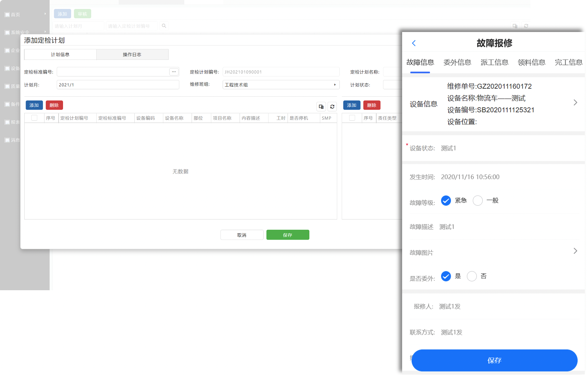Click the green 保存 button in dialog
Viewport: 588px width, 375px height.
[x=288, y=235]
